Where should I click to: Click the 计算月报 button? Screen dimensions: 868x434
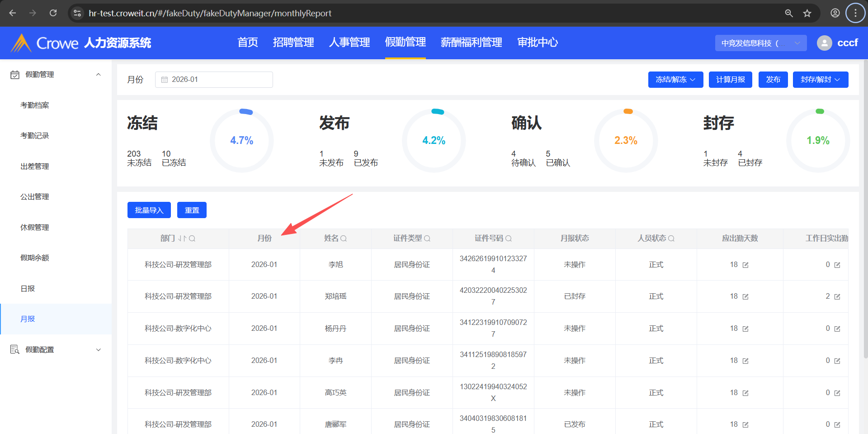(x=730, y=80)
